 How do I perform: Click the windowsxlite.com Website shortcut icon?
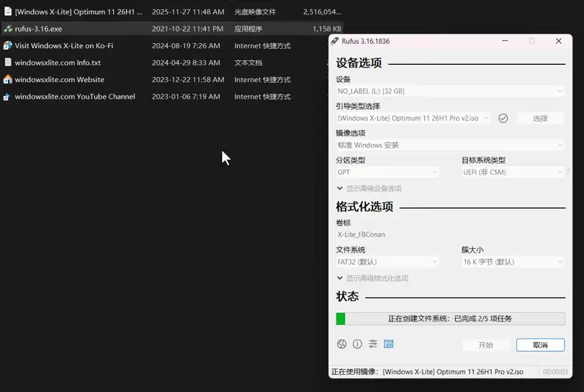pos(8,79)
